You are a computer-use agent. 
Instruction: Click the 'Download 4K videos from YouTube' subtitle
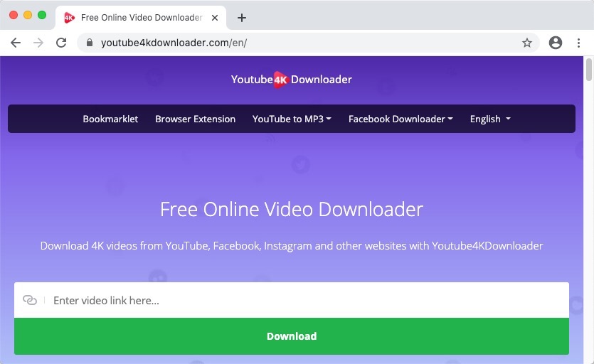point(292,246)
